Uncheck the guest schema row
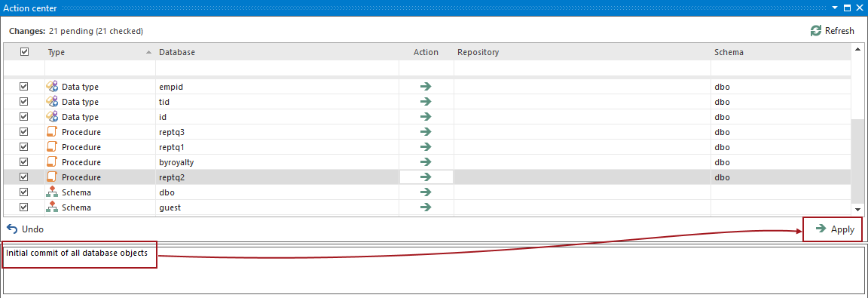This screenshot has width=868, height=298. pyautogui.click(x=24, y=207)
